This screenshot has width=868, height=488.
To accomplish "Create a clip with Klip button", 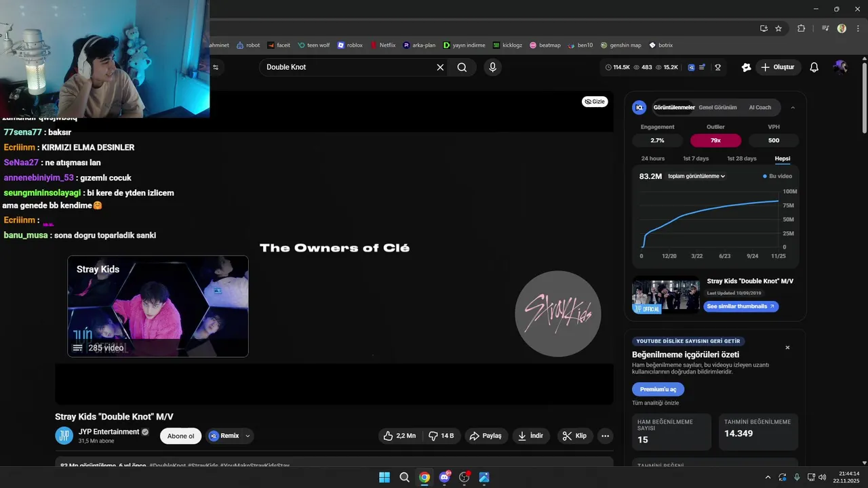I will click(575, 436).
